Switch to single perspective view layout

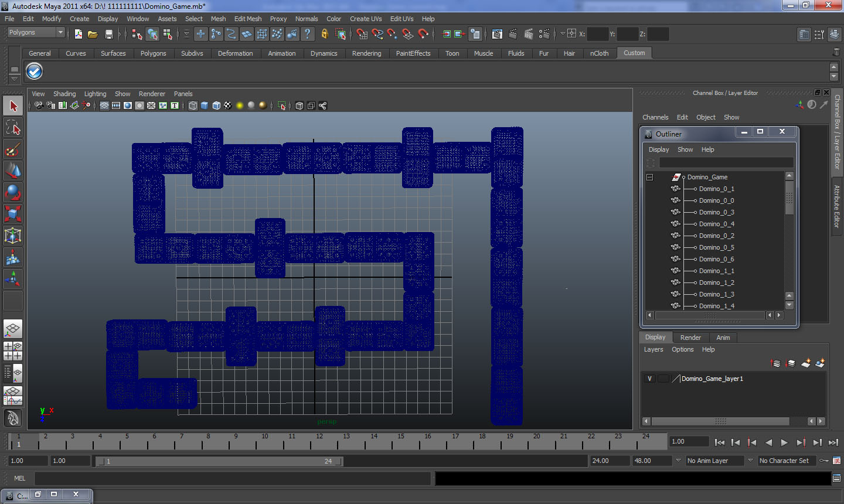[13, 329]
